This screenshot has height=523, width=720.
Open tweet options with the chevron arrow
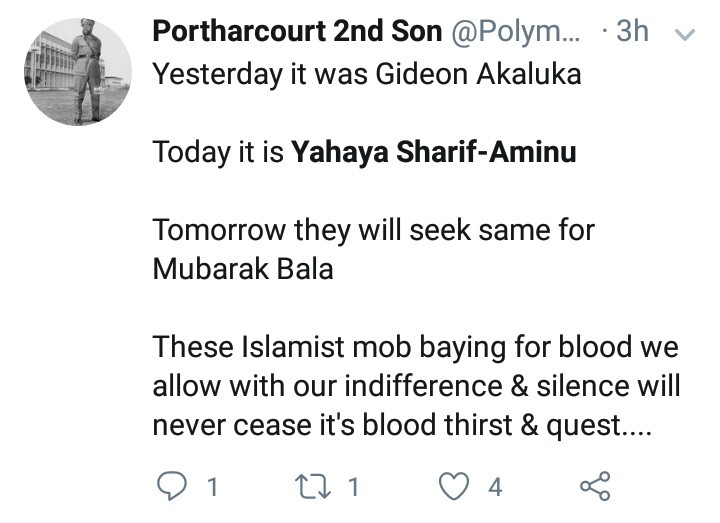click(685, 34)
